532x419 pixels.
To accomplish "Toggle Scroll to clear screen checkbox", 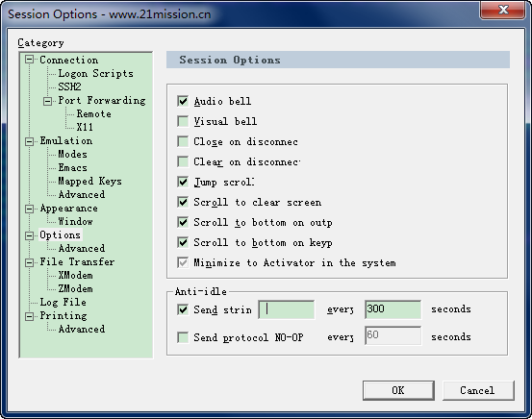I will (x=183, y=202).
